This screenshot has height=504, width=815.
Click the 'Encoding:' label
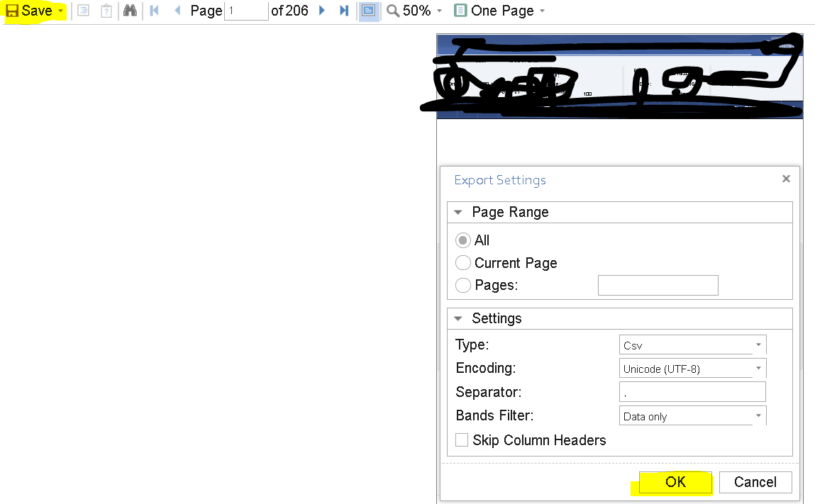[x=485, y=368]
